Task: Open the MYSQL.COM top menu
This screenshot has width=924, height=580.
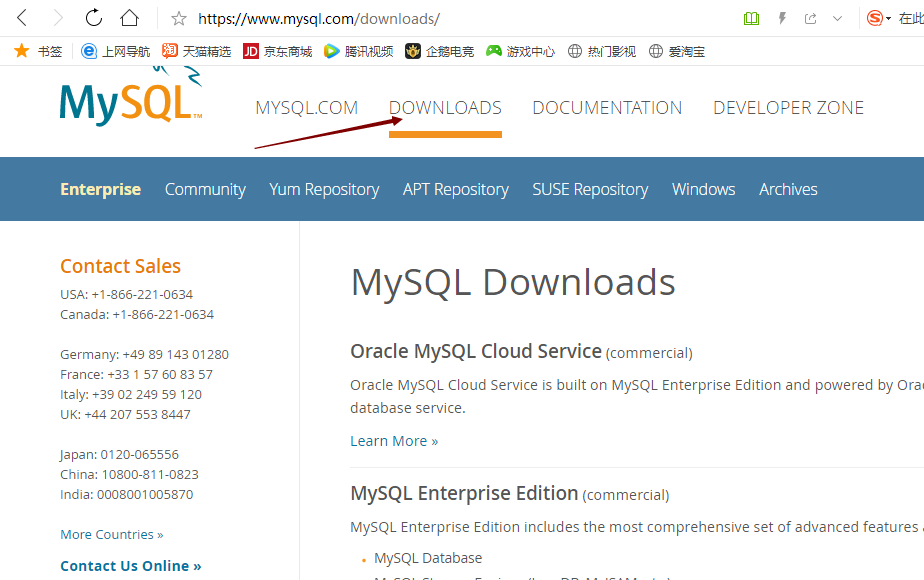Action: (x=306, y=108)
